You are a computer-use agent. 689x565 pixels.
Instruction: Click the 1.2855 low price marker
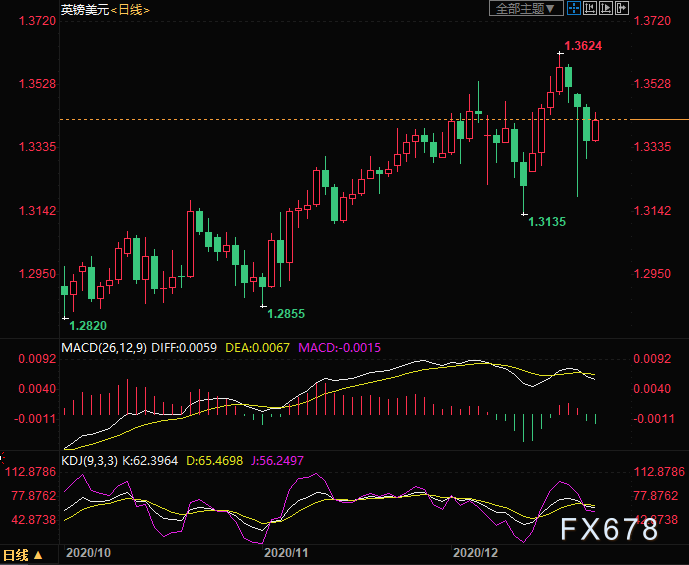click(284, 313)
